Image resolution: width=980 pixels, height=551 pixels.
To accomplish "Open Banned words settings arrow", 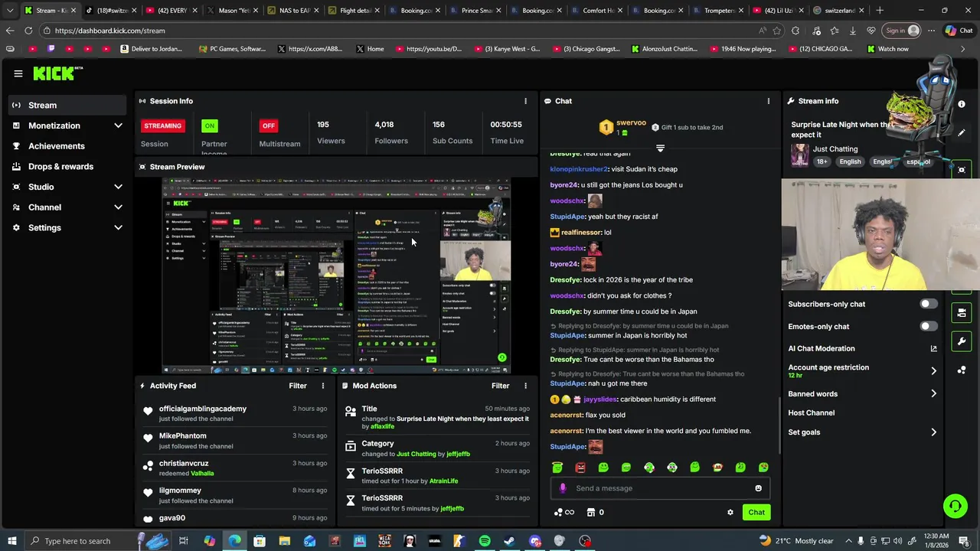I will 933,393.
